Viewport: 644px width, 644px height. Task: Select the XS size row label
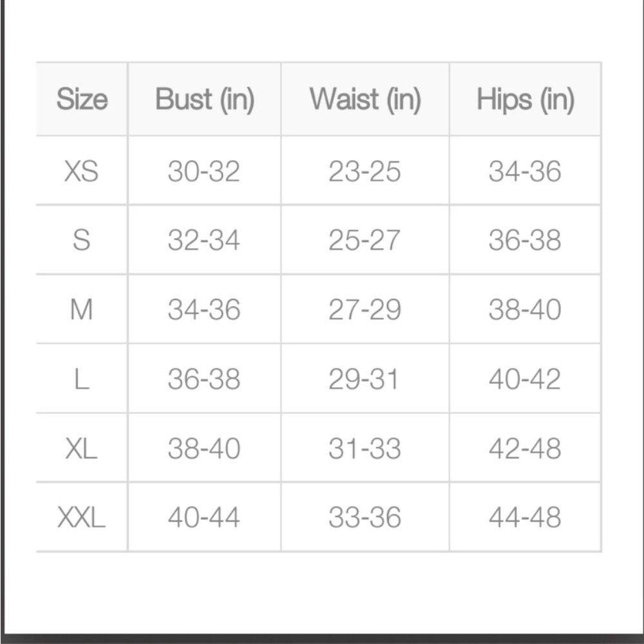coord(81,171)
